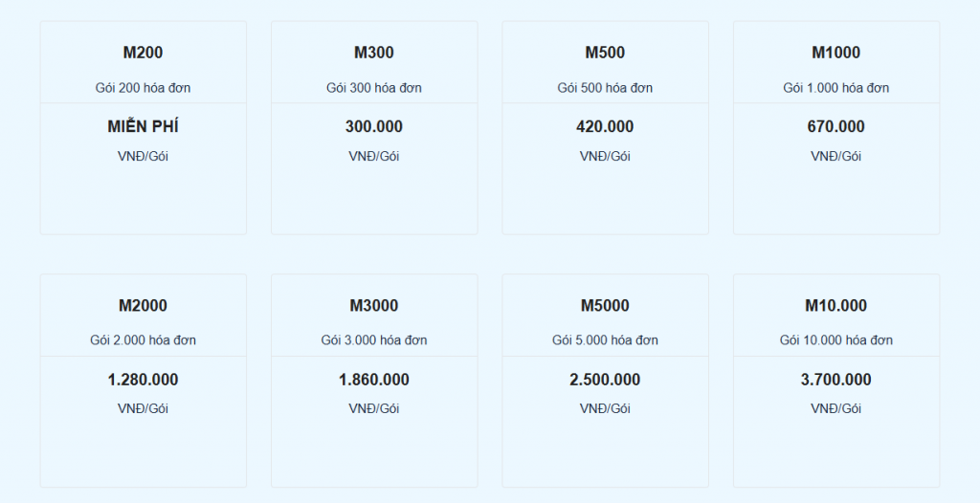The width and height of the screenshot is (980, 503).
Task: Click the 420.000 price value
Action: point(605,127)
